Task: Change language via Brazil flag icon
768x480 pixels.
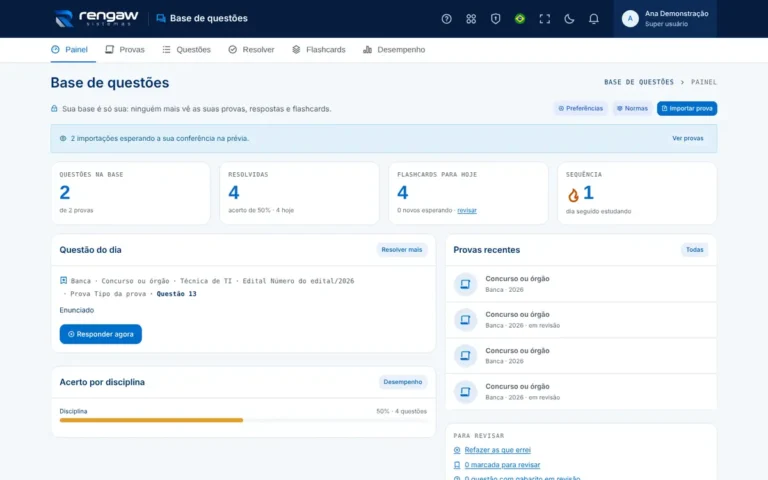Action: point(520,19)
